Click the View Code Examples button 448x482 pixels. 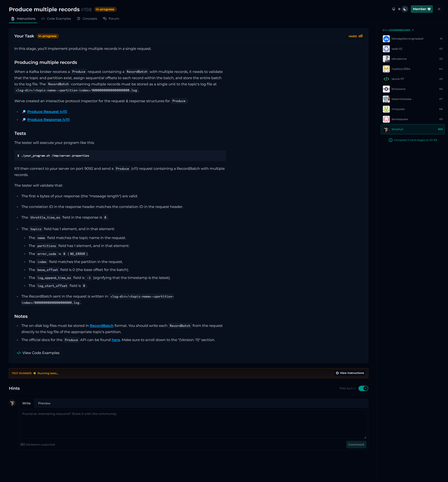tap(38, 353)
